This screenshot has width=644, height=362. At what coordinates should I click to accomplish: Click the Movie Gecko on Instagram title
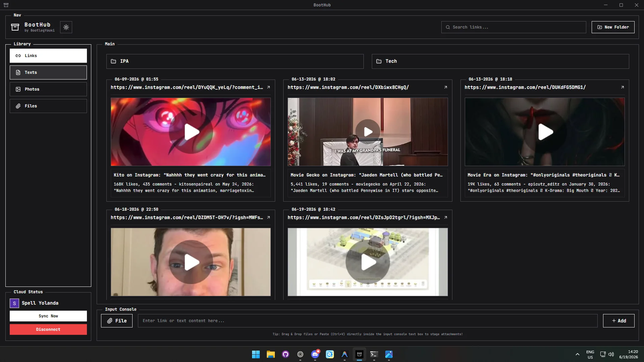coord(366,175)
